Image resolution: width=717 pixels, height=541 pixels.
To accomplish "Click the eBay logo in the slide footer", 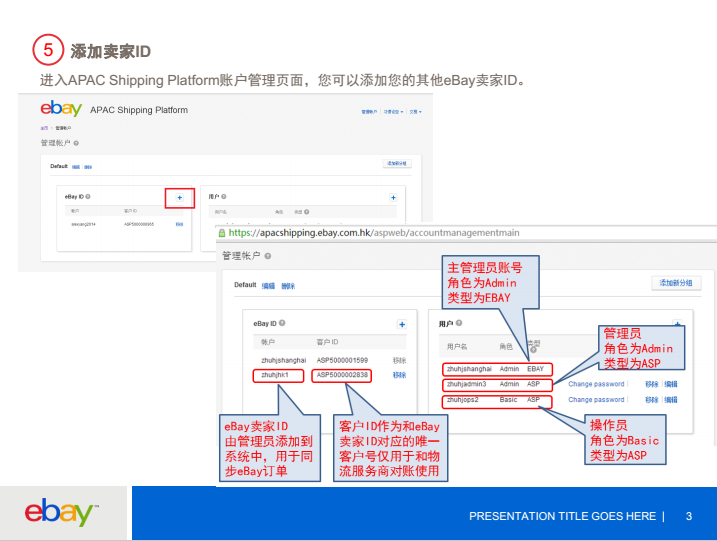I will point(61,513).
